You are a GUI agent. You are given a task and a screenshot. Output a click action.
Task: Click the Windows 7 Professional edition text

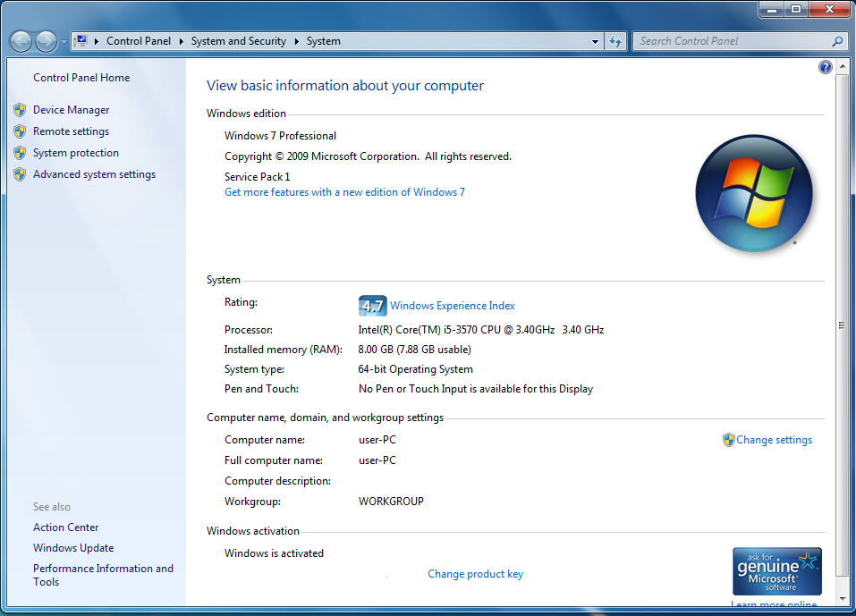(x=280, y=136)
